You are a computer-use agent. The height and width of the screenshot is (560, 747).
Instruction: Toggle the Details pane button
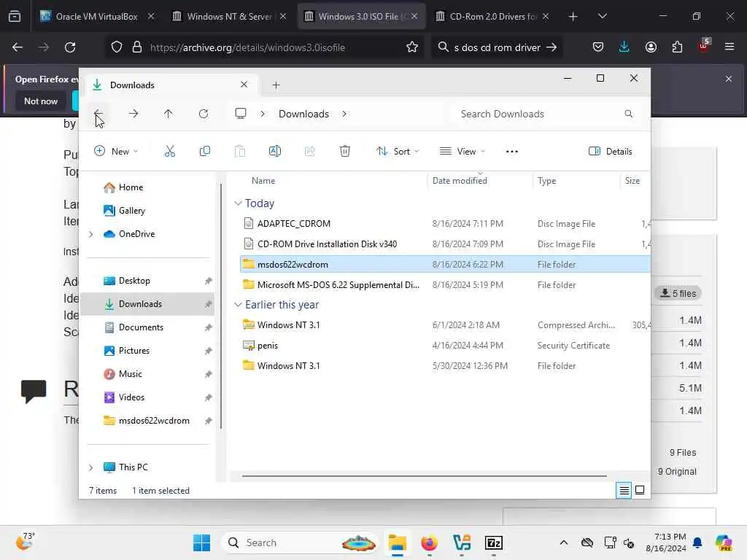611,152
